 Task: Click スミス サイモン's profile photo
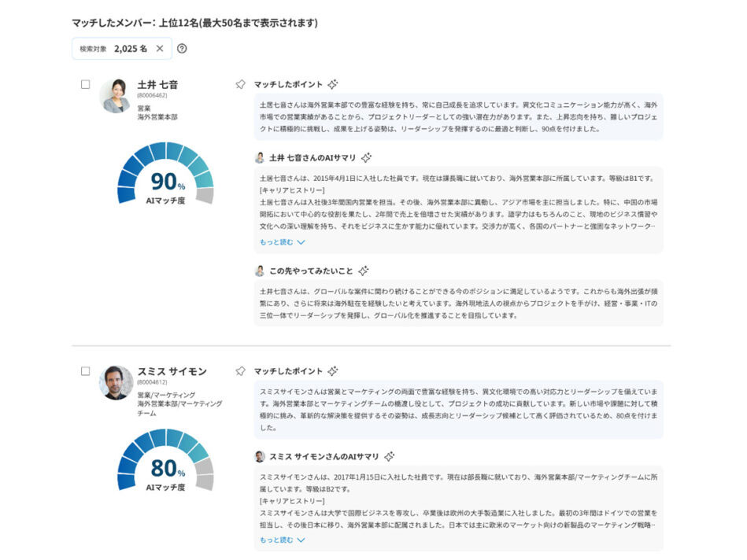(x=116, y=382)
